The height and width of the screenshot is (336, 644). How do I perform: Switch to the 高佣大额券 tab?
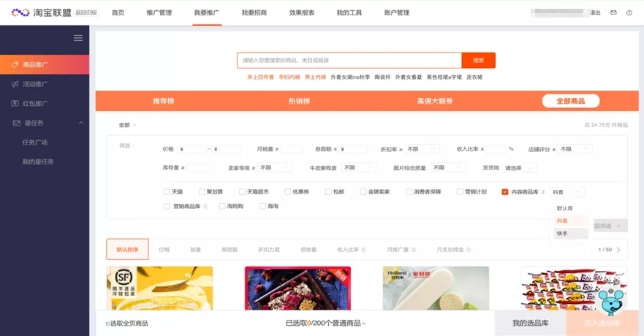pyautogui.click(x=435, y=101)
